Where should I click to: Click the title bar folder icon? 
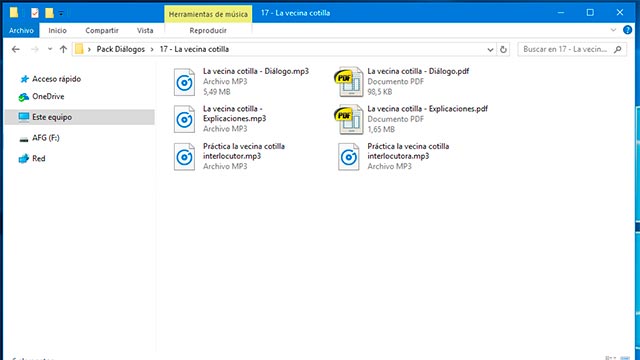coord(14,13)
